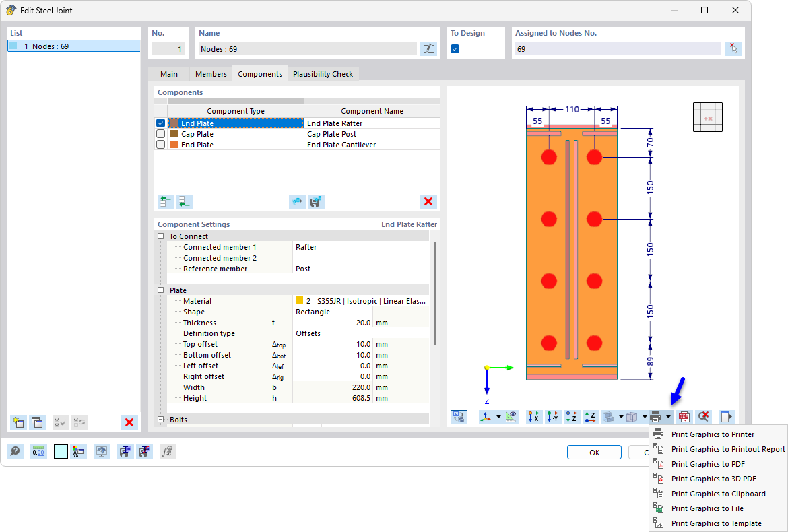Collapse the To Connect settings group

161,236
